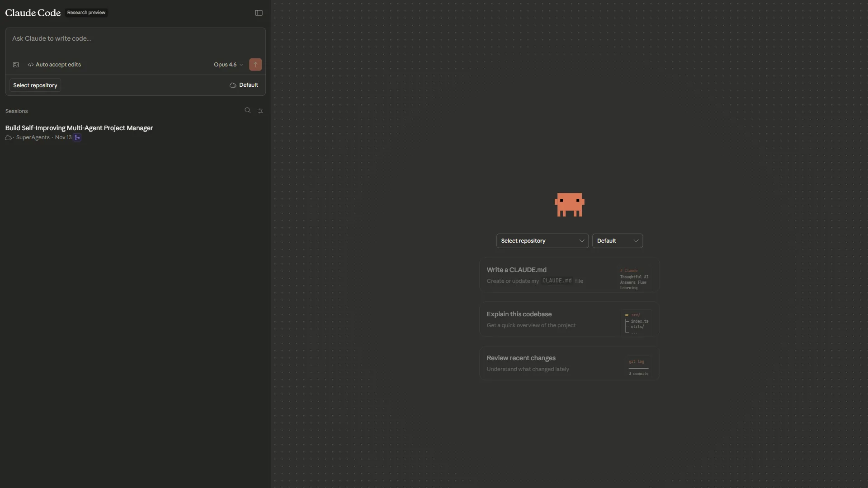Click the orange pixel mascot icon

click(x=570, y=205)
